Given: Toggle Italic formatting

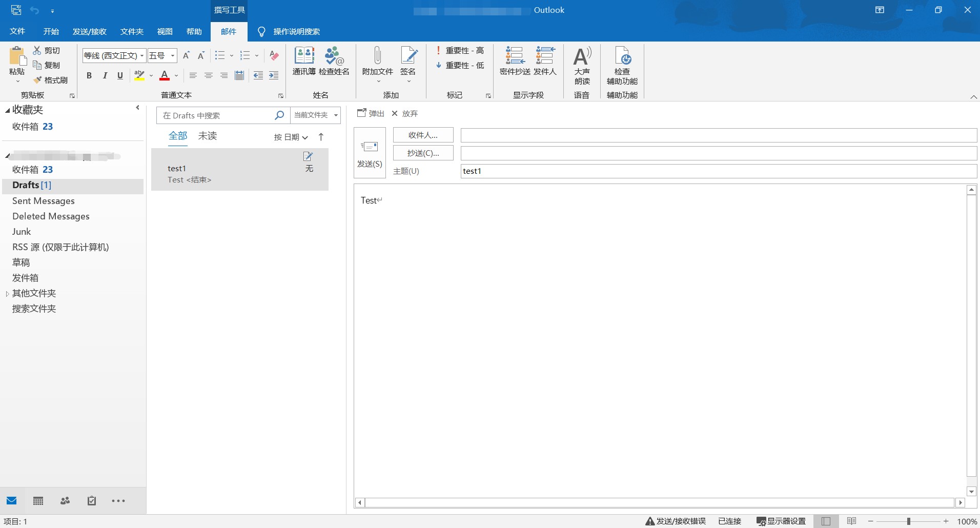Looking at the screenshot, I should click(x=105, y=75).
